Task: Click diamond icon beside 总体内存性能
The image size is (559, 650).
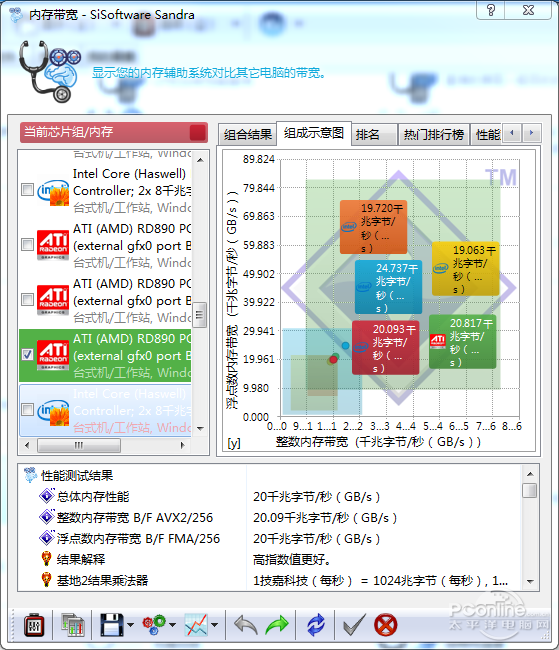Action: click(x=46, y=496)
